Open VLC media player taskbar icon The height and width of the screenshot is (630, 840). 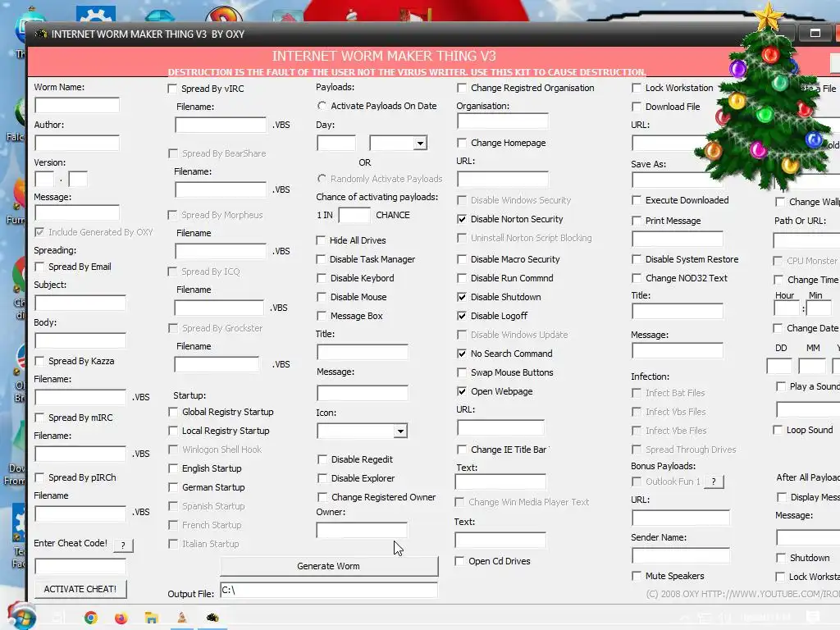[x=182, y=618]
